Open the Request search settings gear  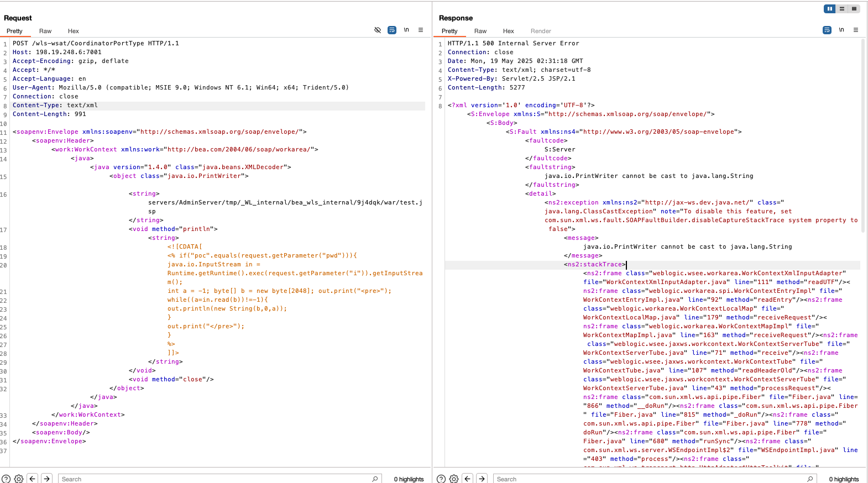(x=19, y=479)
